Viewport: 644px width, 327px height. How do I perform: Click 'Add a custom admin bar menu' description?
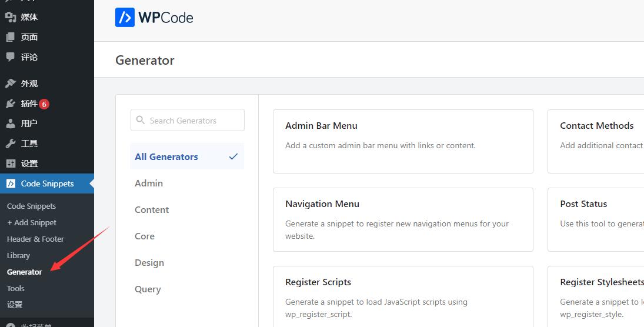(381, 145)
